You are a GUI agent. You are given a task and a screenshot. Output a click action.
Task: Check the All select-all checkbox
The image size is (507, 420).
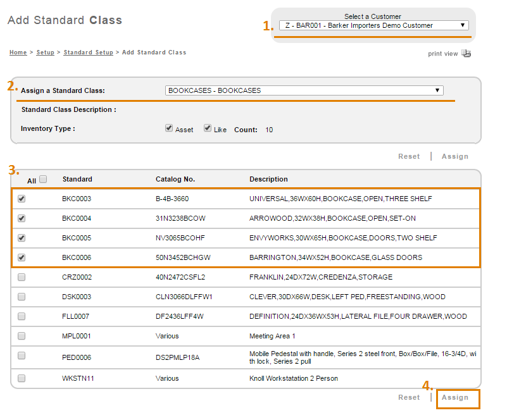point(43,179)
